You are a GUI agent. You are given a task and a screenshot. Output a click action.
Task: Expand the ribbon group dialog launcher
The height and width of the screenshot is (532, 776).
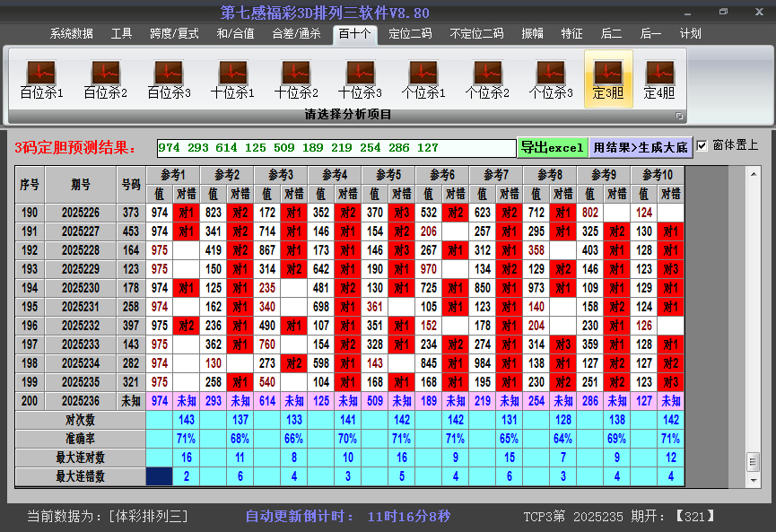(679, 116)
